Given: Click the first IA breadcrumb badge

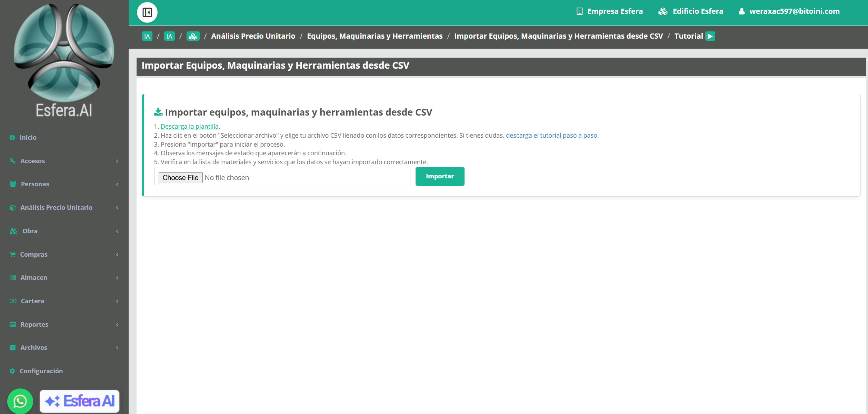Looking at the screenshot, I should (x=147, y=36).
